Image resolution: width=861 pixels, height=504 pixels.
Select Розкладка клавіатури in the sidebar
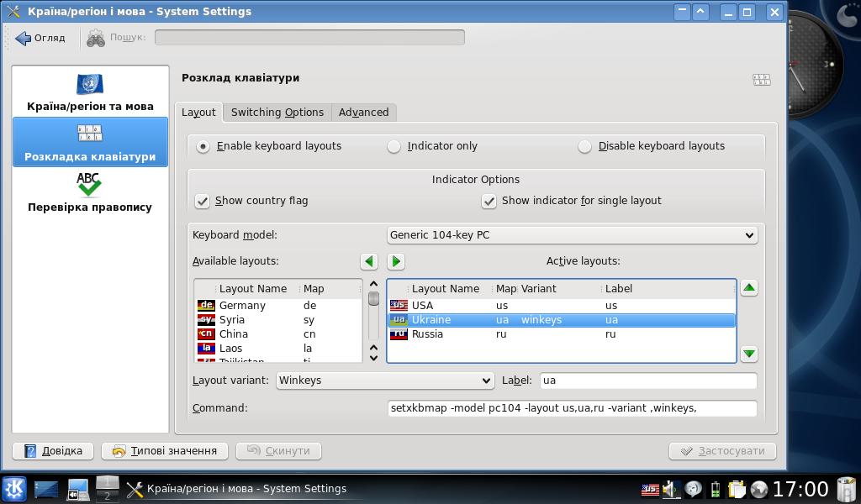[x=90, y=142]
